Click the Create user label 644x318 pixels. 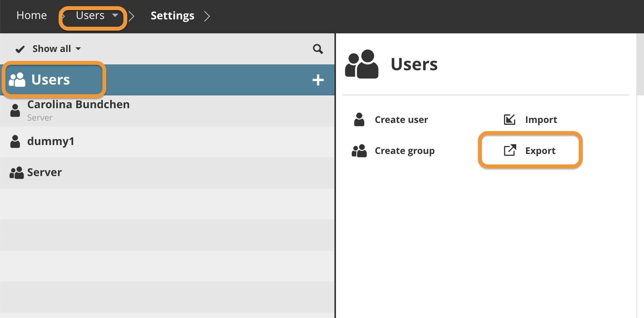pos(401,120)
